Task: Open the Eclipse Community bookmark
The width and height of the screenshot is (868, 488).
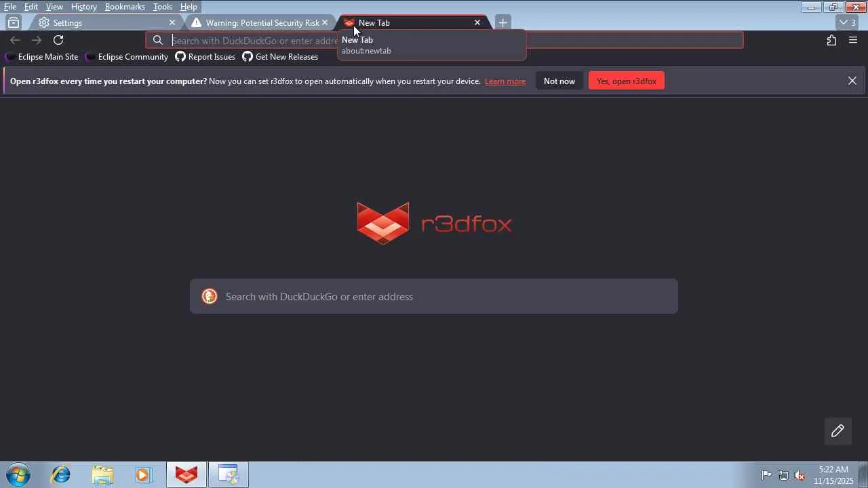Action: pos(127,57)
